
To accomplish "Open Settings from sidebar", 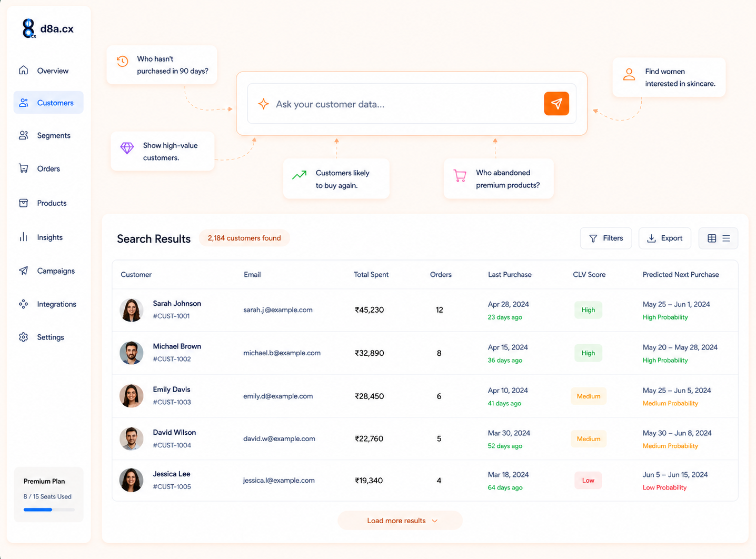I will point(48,337).
